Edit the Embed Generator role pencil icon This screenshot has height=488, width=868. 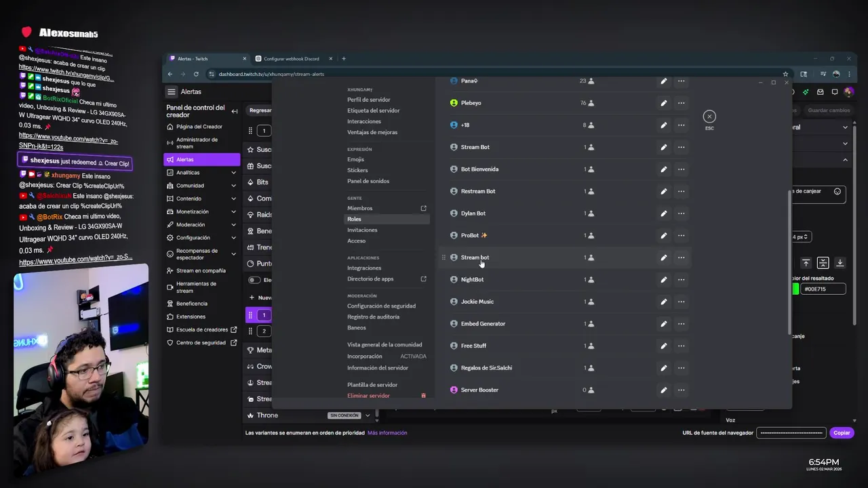click(664, 324)
